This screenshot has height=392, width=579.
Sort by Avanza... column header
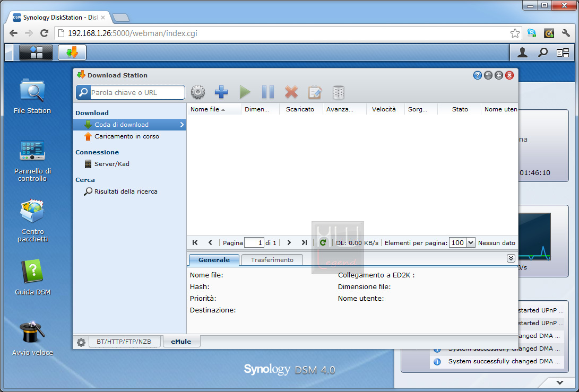click(x=344, y=109)
